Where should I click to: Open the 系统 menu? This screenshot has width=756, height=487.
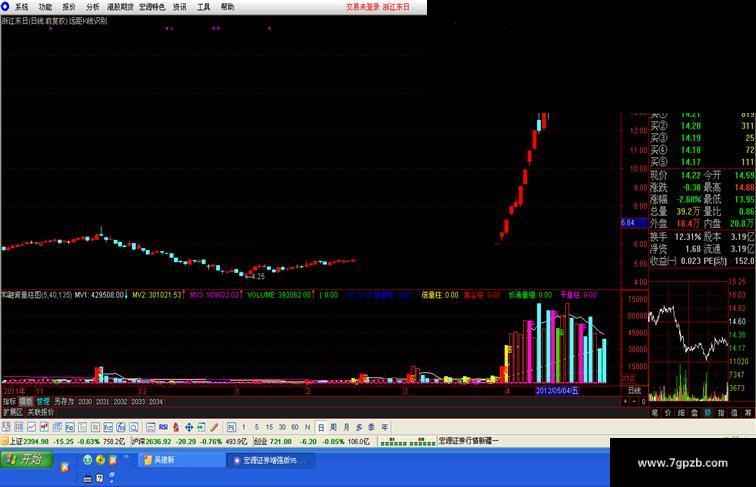21,7
